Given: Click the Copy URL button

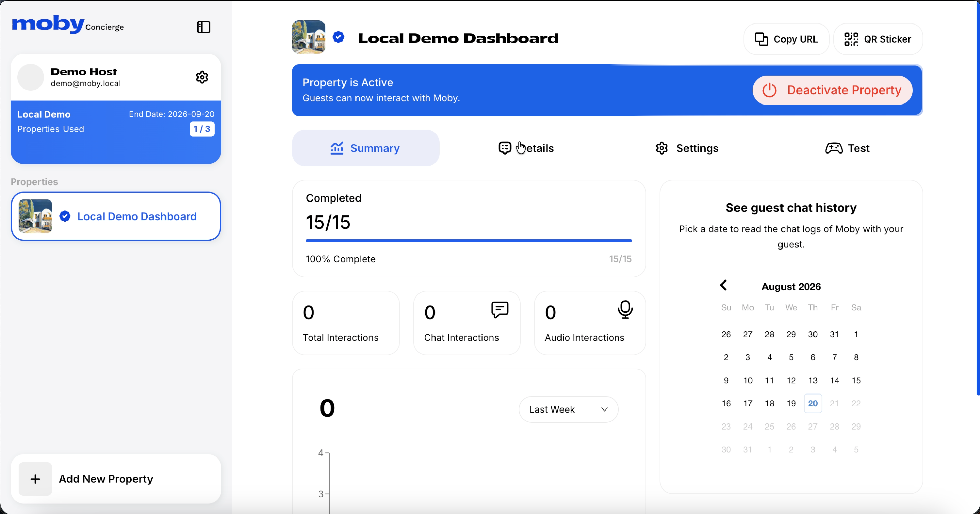Looking at the screenshot, I should [x=786, y=39].
